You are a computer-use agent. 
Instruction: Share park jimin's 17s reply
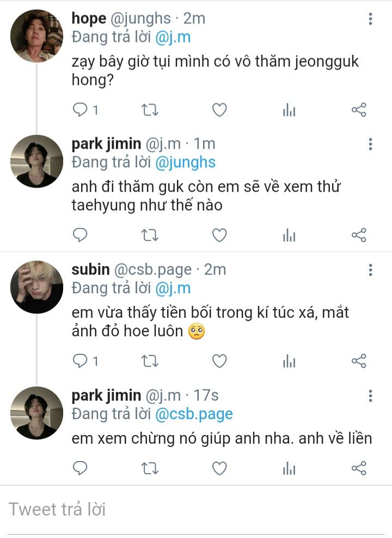coord(359,468)
